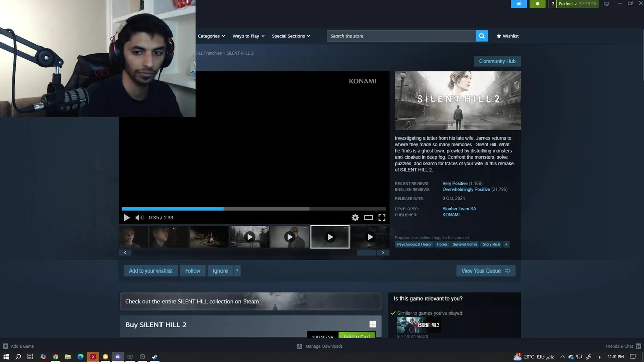Click View Your Queue

(486, 271)
